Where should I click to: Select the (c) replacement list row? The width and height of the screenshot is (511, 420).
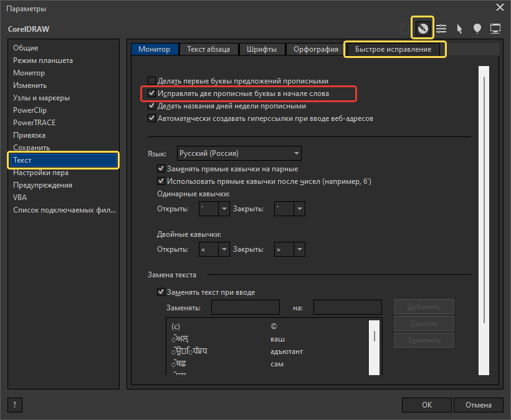(267, 327)
